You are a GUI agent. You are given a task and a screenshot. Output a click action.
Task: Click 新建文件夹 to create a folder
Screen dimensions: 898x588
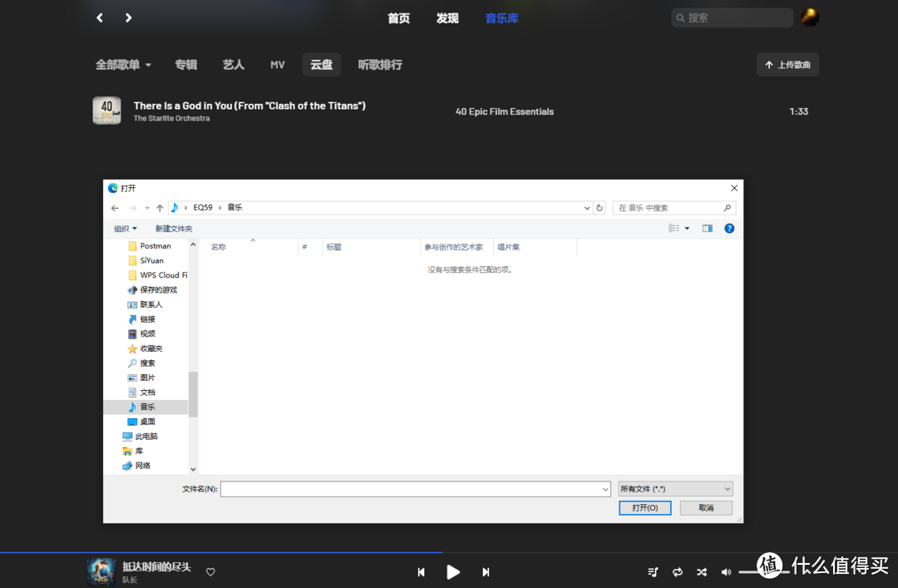click(174, 229)
